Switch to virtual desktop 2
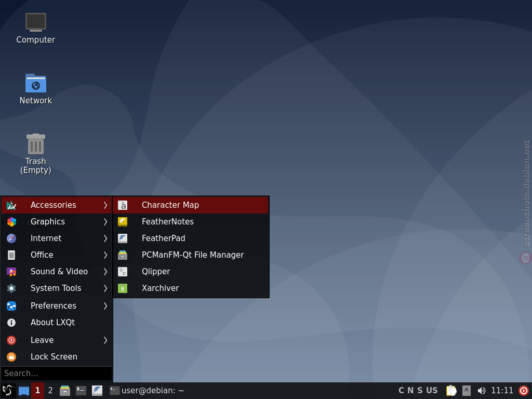532x399 pixels. [x=50, y=391]
